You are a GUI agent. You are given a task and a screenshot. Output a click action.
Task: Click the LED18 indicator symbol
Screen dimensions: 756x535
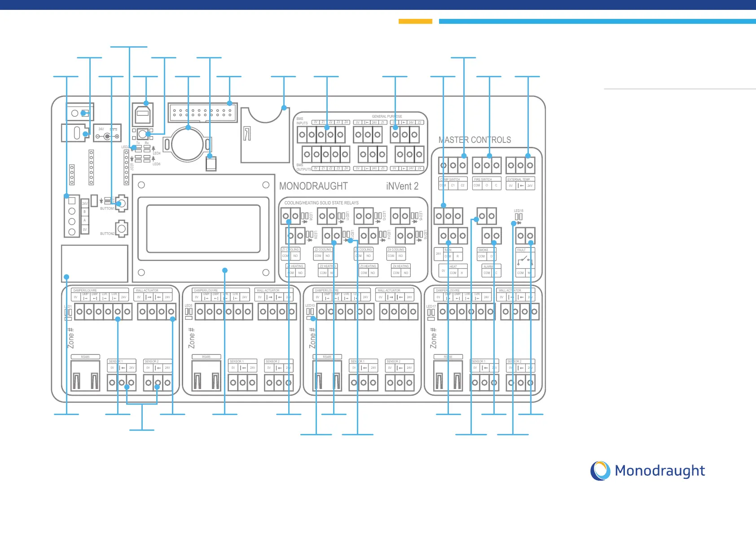coord(519,217)
